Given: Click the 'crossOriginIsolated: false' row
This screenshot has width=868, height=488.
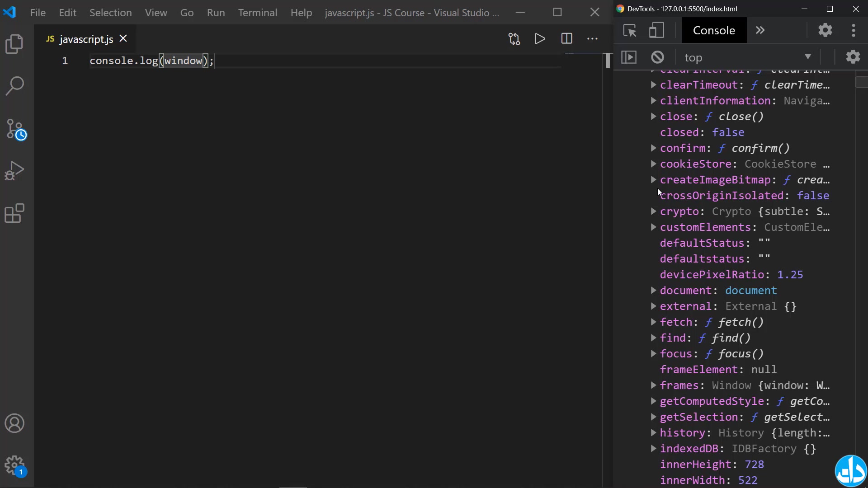Looking at the screenshot, I should pyautogui.click(x=745, y=196).
